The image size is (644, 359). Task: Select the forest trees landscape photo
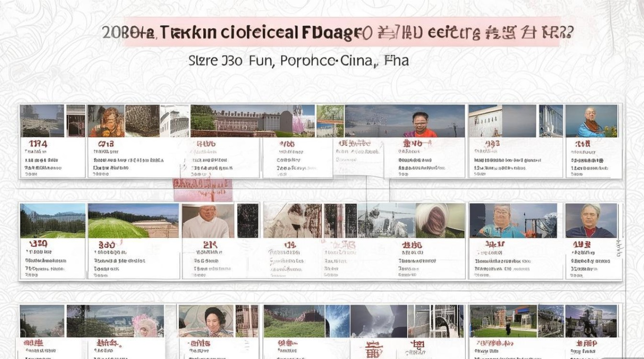(53, 221)
